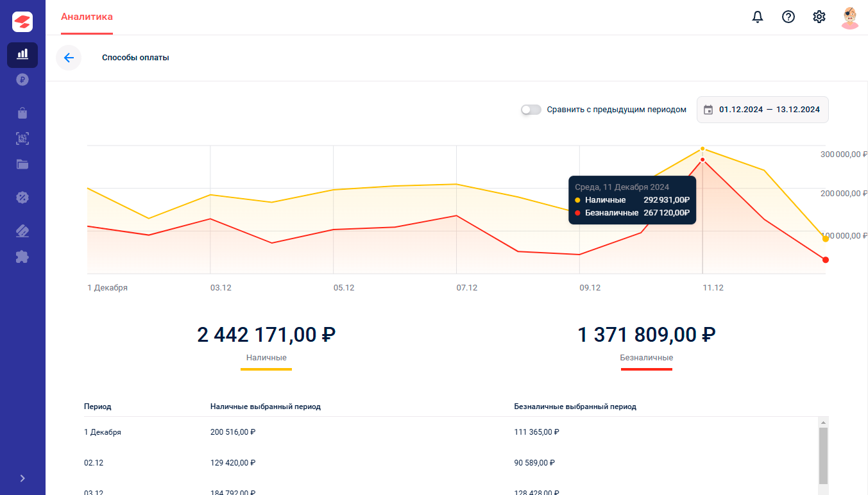The width and height of the screenshot is (868, 495).
Task: Open the shopping bag sidebar icon
Action: tap(22, 113)
